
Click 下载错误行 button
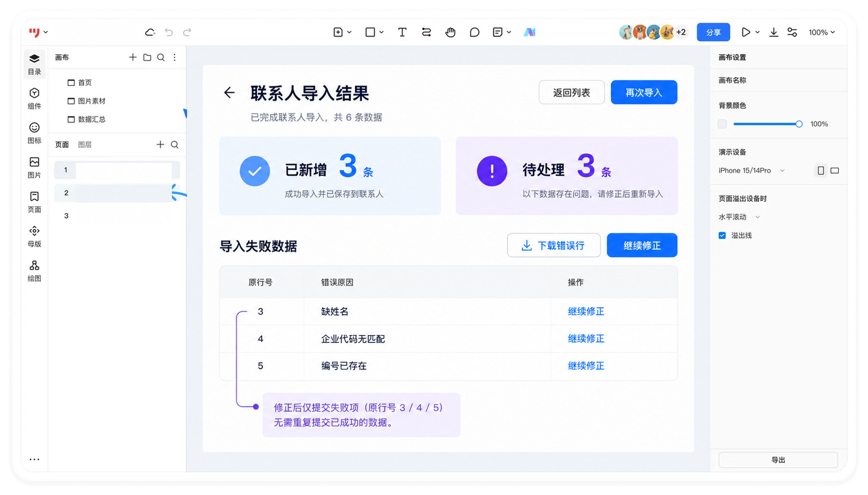point(554,245)
